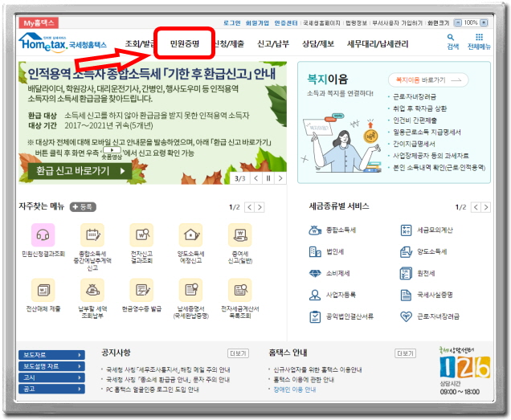
Task: Open 부서사용자 가입하기 link
Action: [x=397, y=22]
